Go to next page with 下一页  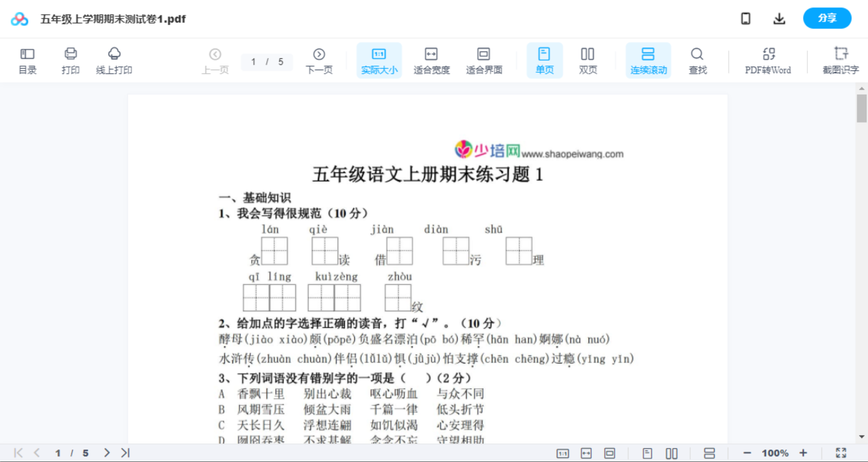pos(319,61)
